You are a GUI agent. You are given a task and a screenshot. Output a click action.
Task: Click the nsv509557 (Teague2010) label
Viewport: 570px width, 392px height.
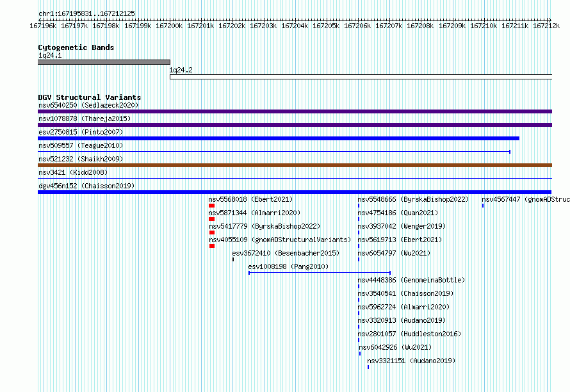(81, 145)
